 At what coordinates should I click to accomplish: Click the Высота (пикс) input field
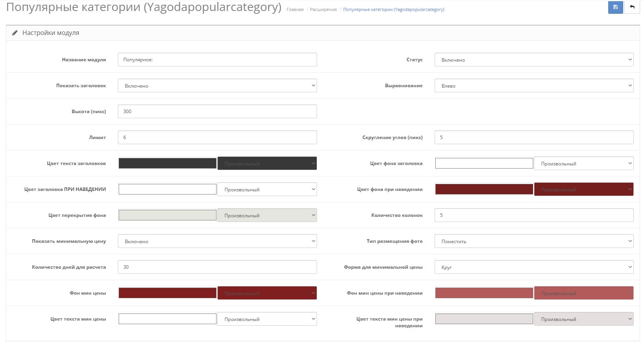[217, 112]
